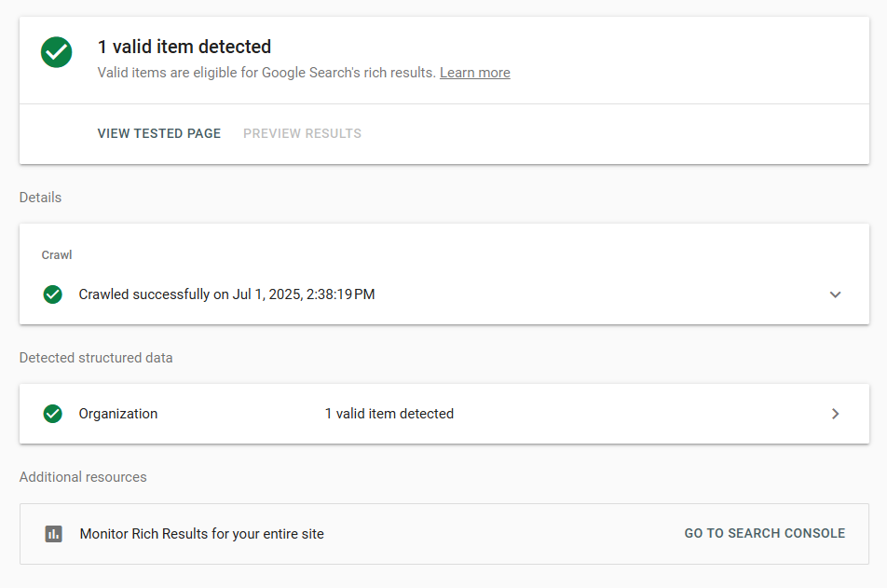Go to Search Console
The image size is (887, 588).
764,534
